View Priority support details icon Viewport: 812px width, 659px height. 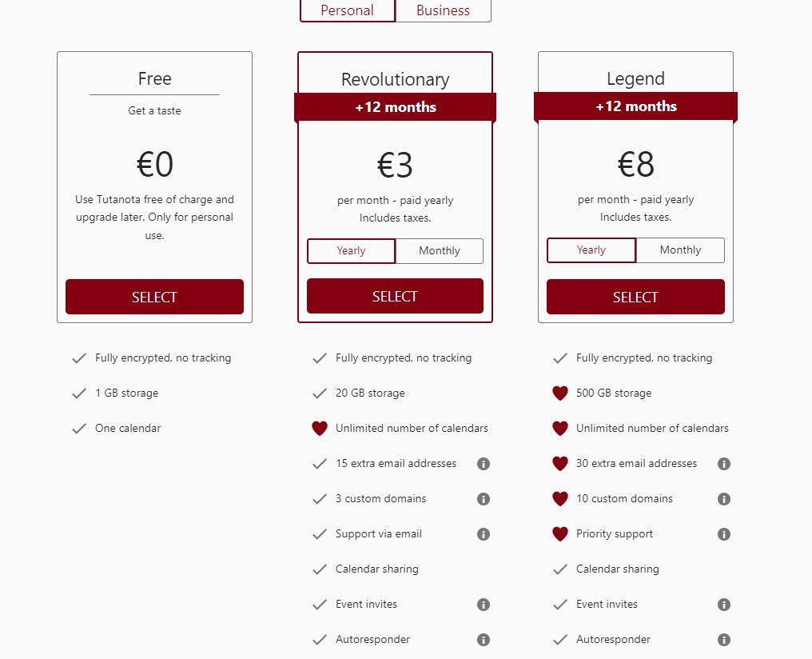[724, 534]
